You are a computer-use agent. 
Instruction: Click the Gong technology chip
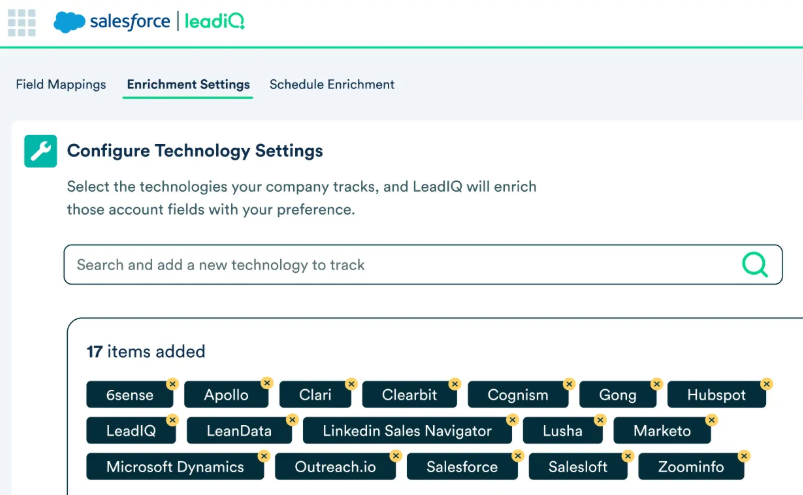(x=618, y=395)
